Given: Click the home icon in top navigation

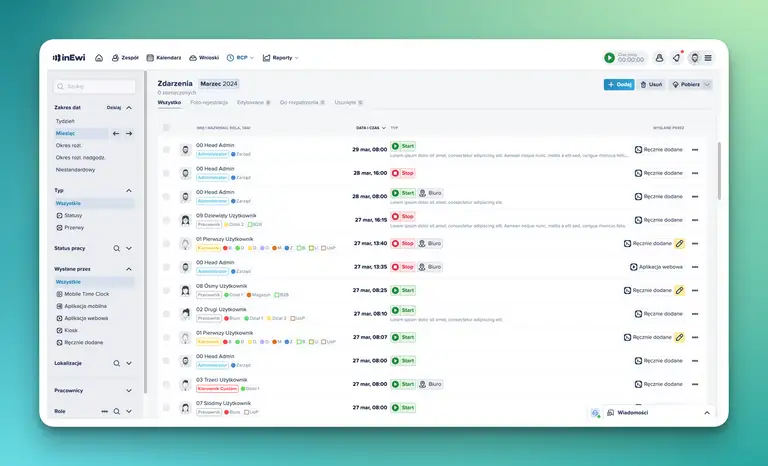Looking at the screenshot, I should [99, 58].
